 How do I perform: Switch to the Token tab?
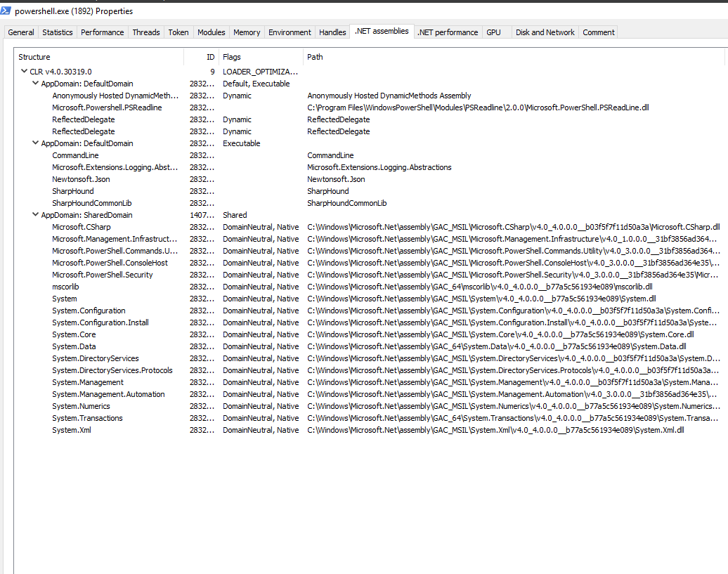click(x=178, y=32)
